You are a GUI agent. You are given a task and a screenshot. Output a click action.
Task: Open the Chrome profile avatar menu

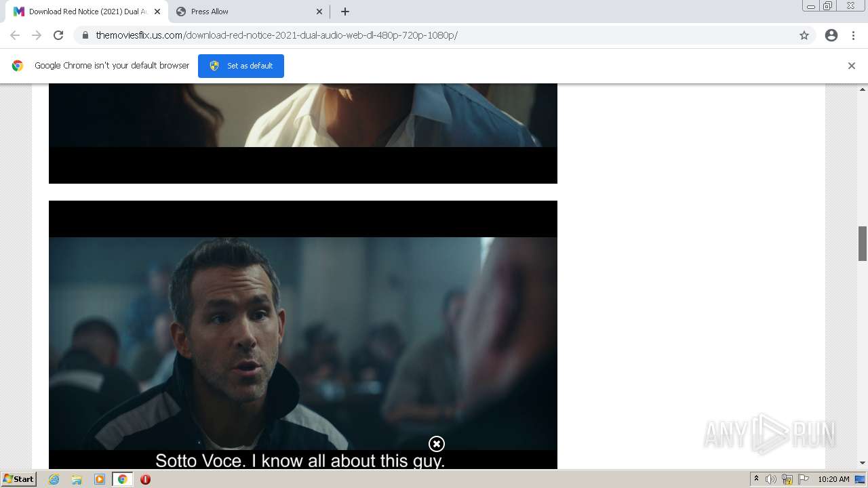831,35
